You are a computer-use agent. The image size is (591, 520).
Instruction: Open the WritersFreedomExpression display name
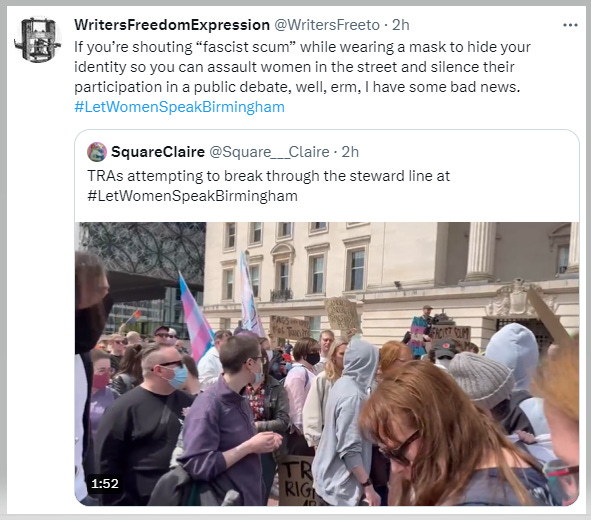[172, 25]
